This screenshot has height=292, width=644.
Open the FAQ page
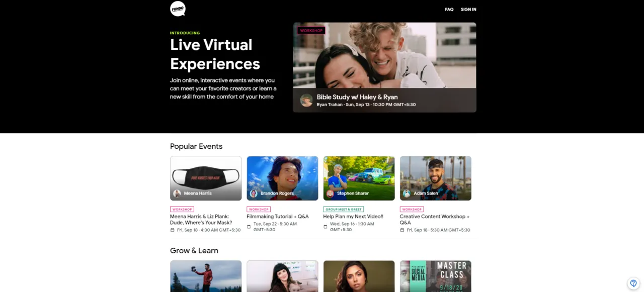[449, 10]
